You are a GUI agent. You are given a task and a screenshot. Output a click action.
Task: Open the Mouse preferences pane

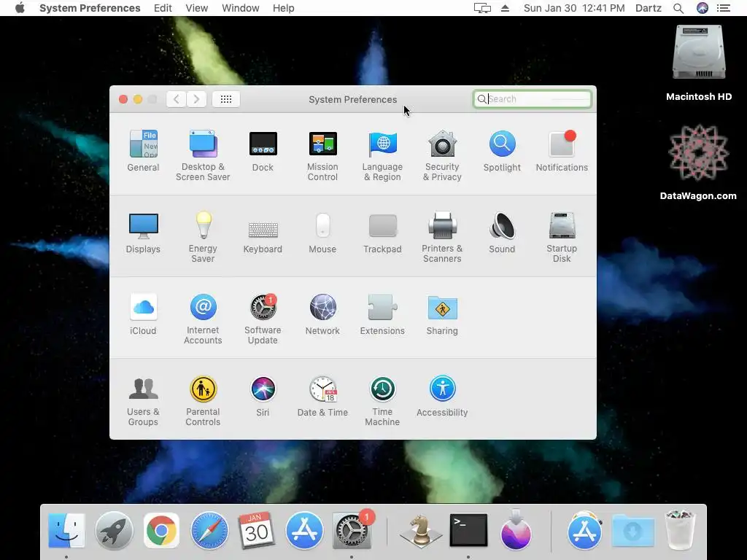tap(322, 233)
